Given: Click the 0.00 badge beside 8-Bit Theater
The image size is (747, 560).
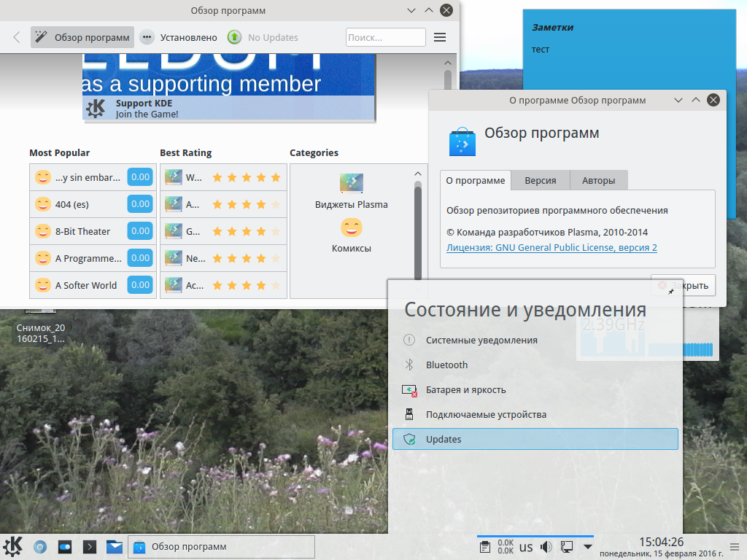Looking at the screenshot, I should tap(140, 231).
